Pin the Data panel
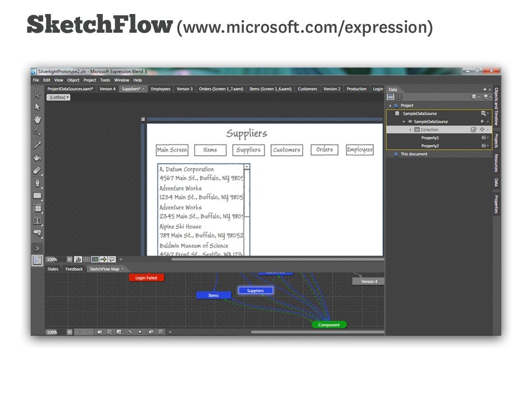Image resolution: width=532 pixels, height=399 pixels. [485, 89]
